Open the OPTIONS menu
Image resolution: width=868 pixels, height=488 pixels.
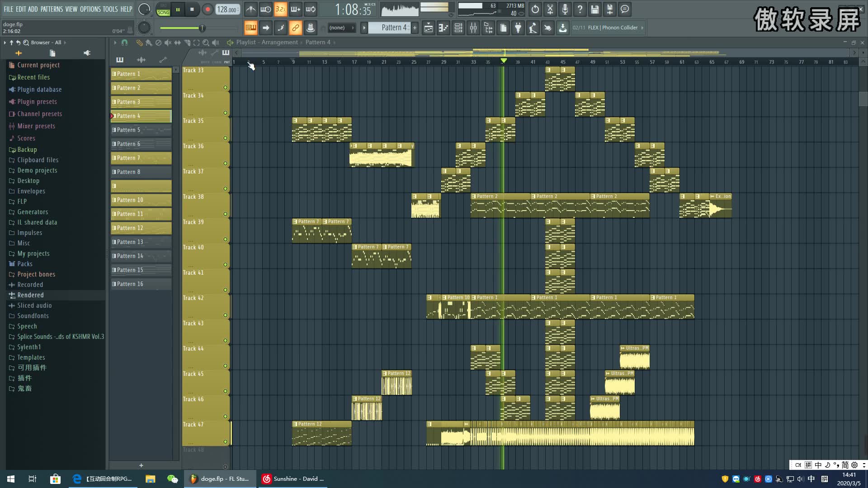click(x=90, y=9)
